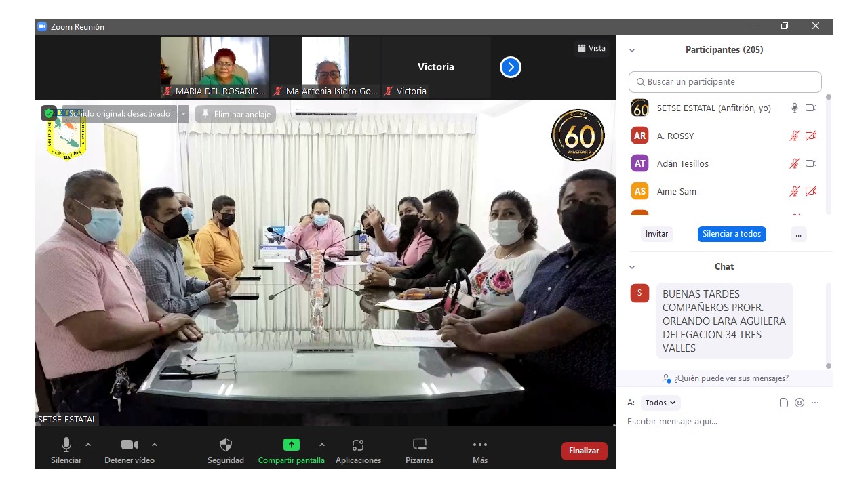Open the Pizarras whiteboard icon

(420, 445)
